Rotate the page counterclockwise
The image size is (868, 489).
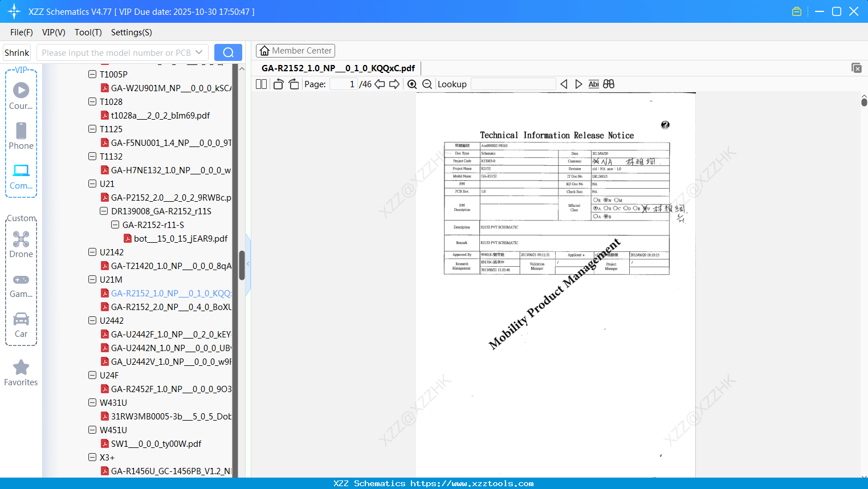[x=278, y=84]
